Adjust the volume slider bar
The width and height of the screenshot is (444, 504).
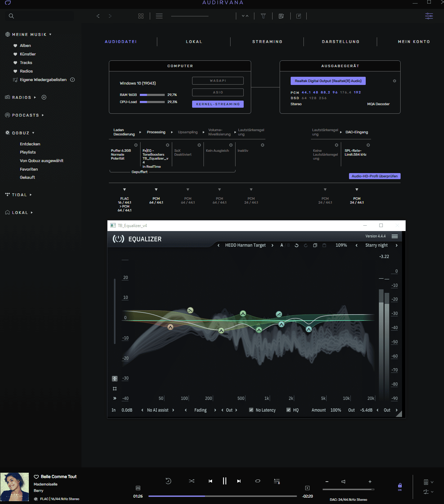(348, 489)
